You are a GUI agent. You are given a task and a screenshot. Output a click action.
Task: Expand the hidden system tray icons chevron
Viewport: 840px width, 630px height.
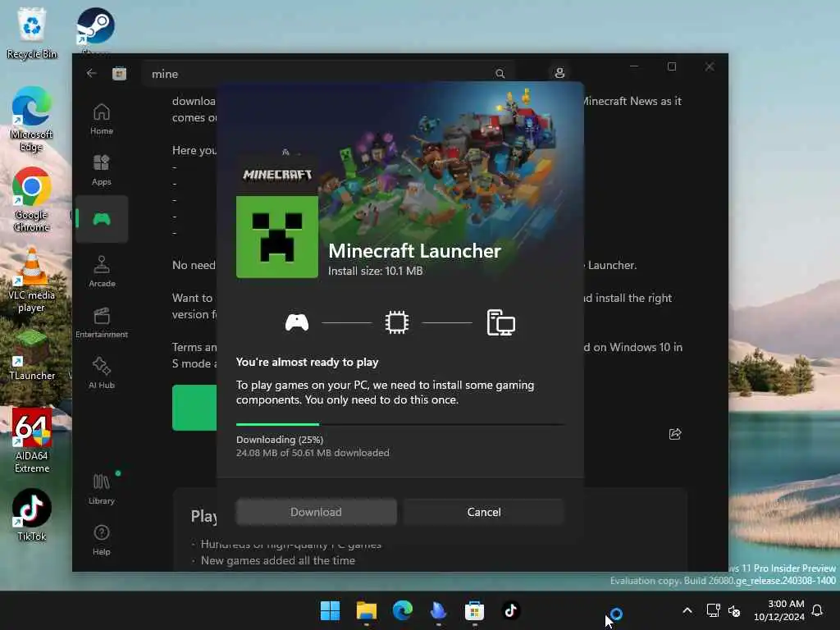point(687,610)
